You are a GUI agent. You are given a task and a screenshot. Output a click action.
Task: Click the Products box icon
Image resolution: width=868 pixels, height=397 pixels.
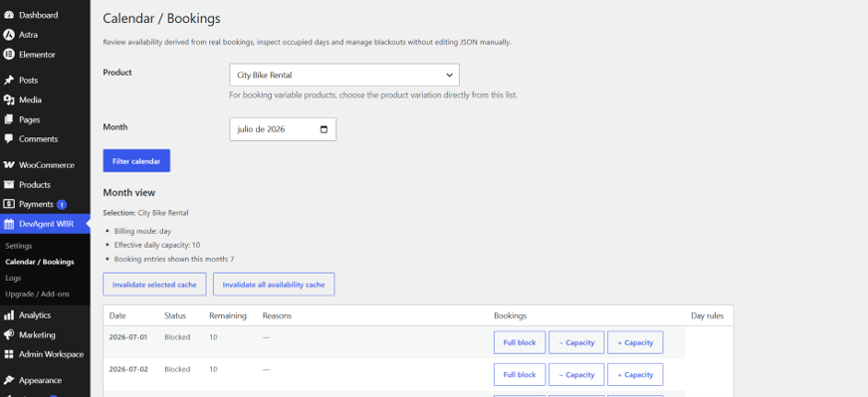coord(8,184)
